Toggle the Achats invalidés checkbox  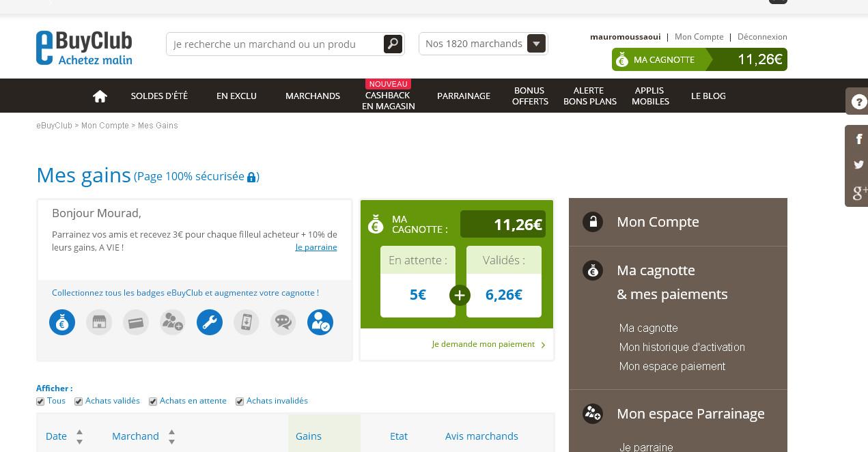(240, 401)
